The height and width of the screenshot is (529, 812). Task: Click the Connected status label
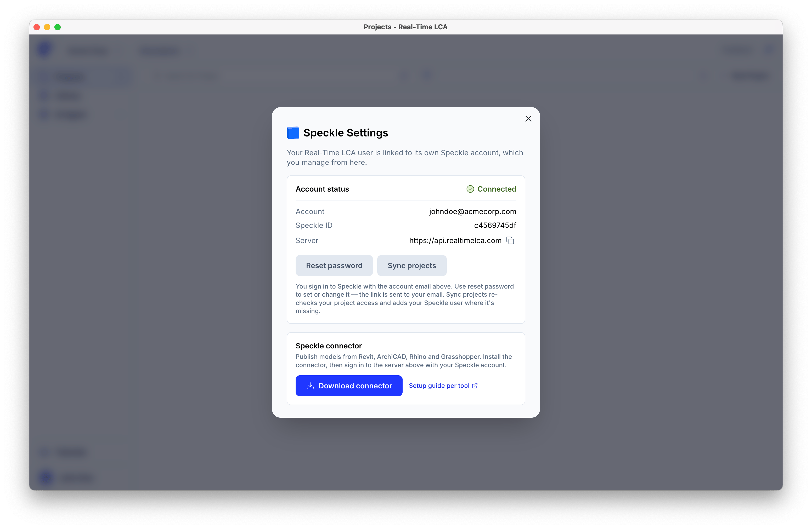(497, 189)
